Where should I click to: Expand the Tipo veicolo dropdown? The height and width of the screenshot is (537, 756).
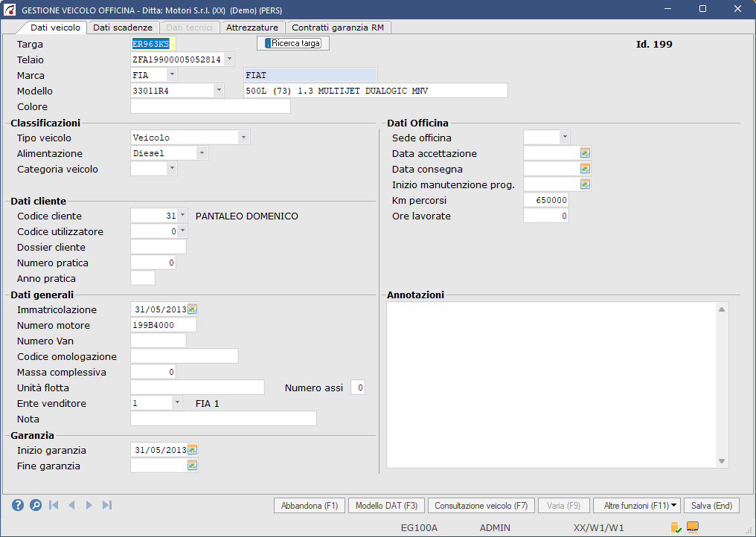coord(243,138)
